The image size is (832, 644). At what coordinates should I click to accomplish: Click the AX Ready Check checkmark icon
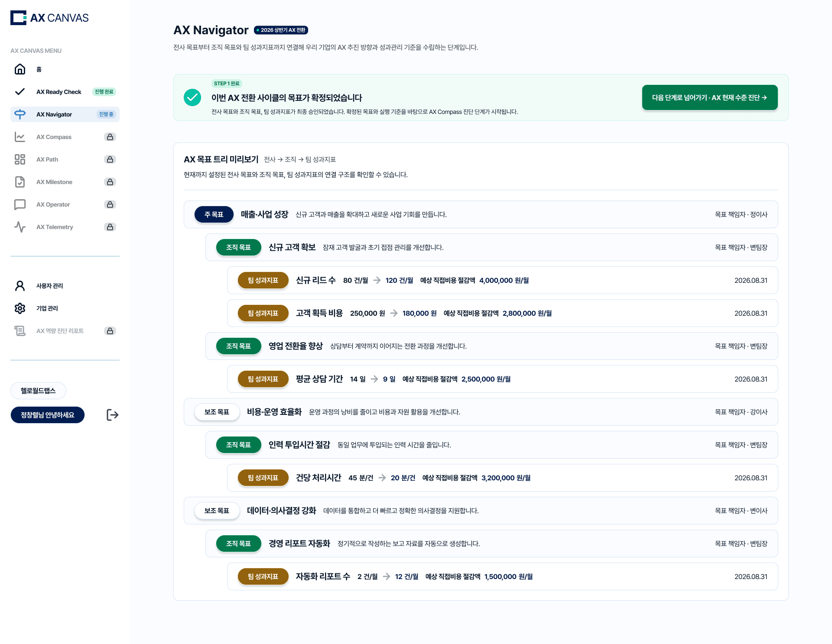(x=20, y=92)
